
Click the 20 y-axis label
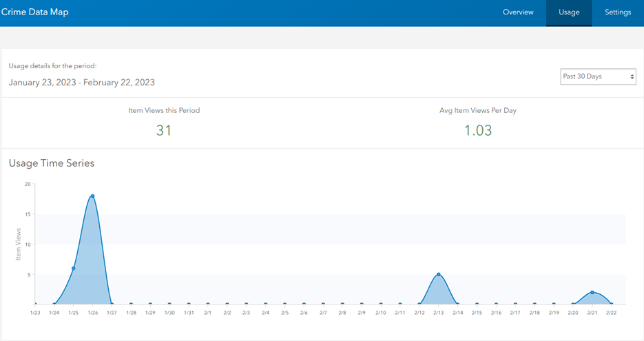pos(28,184)
